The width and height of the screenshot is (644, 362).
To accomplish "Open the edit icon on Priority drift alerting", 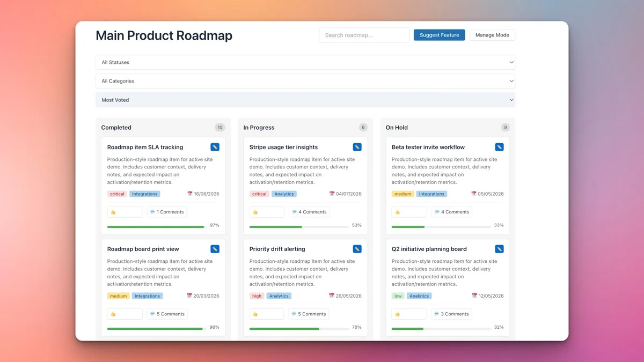I will [x=357, y=248].
